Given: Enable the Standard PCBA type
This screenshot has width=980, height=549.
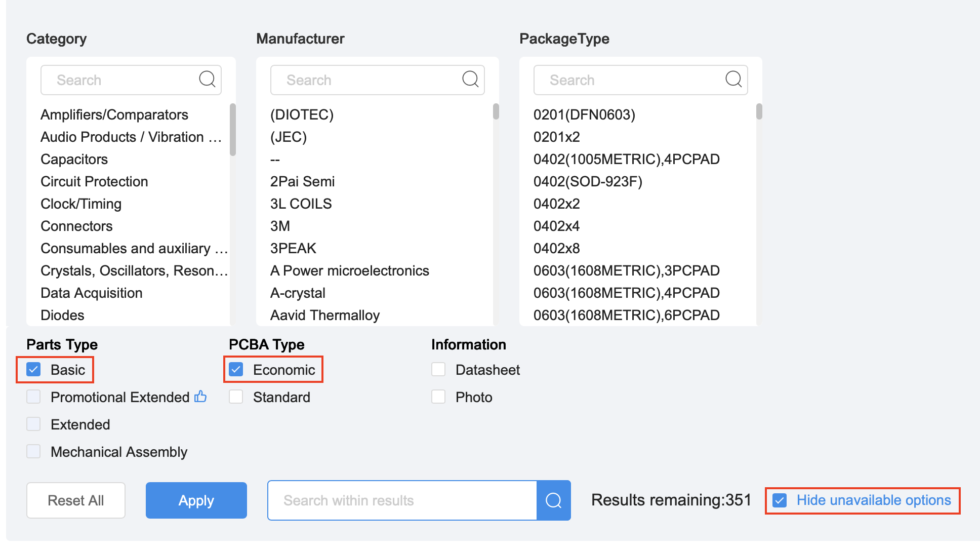Looking at the screenshot, I should pos(235,397).
